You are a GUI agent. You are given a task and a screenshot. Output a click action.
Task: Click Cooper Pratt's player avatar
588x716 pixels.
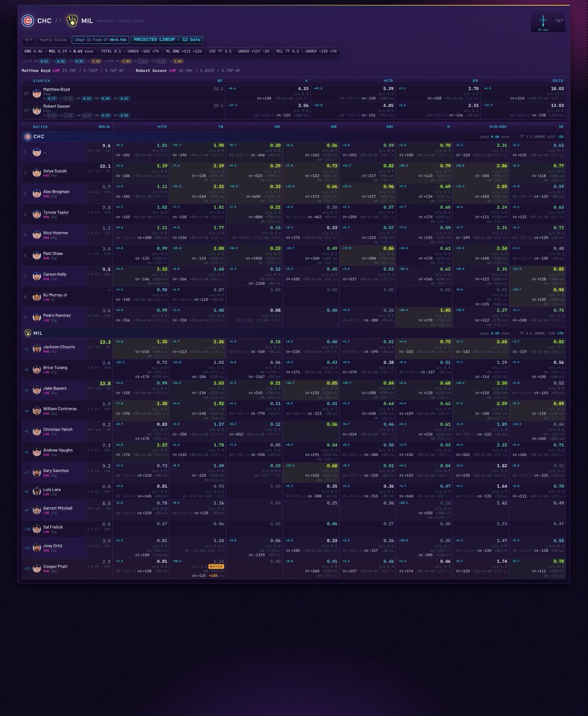tap(37, 568)
